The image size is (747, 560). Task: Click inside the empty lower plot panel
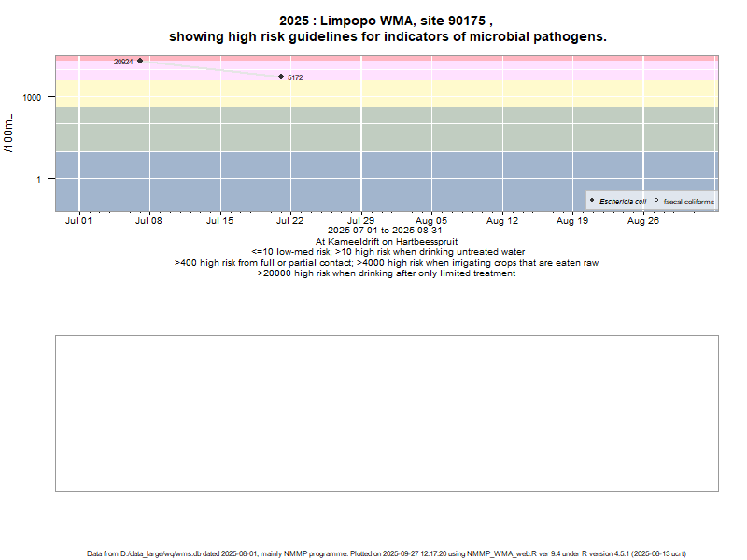pos(387,413)
